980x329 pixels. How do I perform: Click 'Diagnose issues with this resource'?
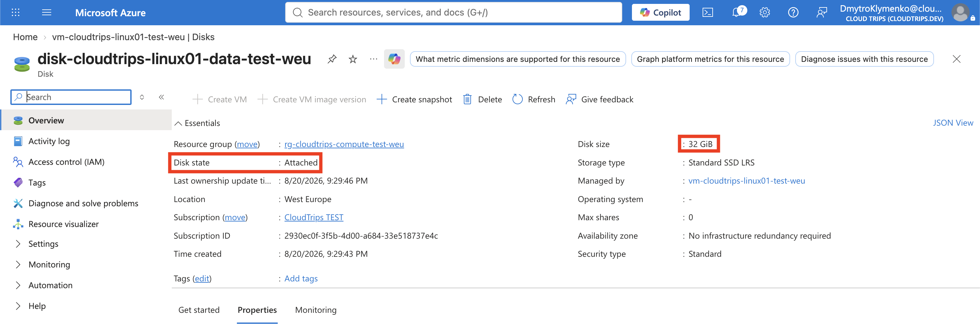(864, 59)
